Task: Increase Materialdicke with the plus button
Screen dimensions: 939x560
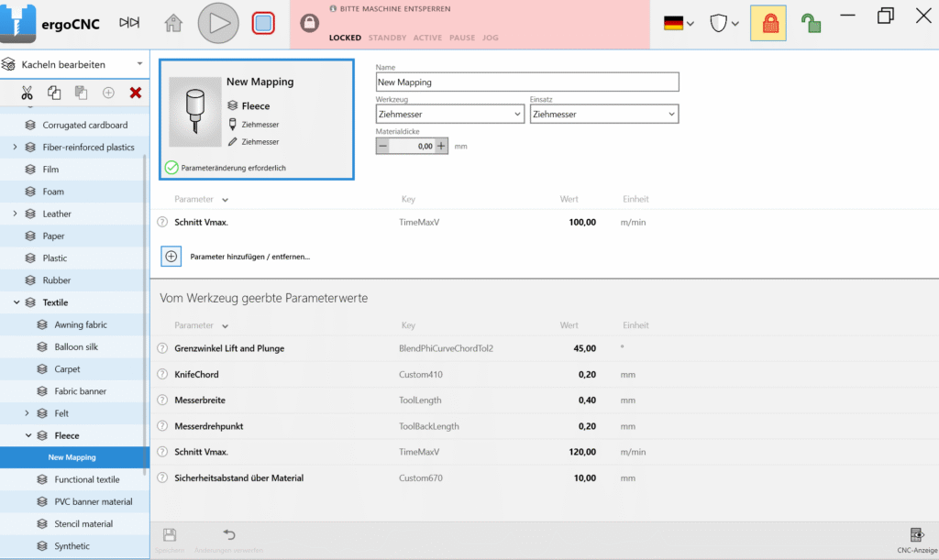Action: [x=441, y=146]
